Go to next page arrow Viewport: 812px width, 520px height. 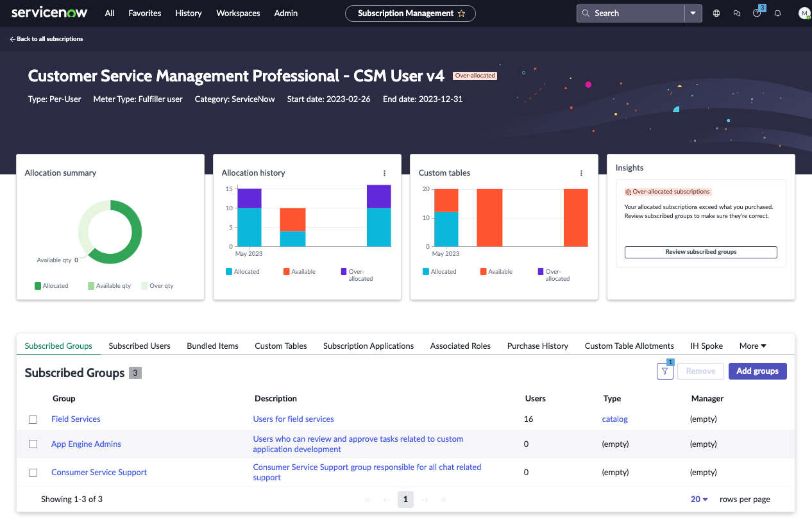coord(425,499)
